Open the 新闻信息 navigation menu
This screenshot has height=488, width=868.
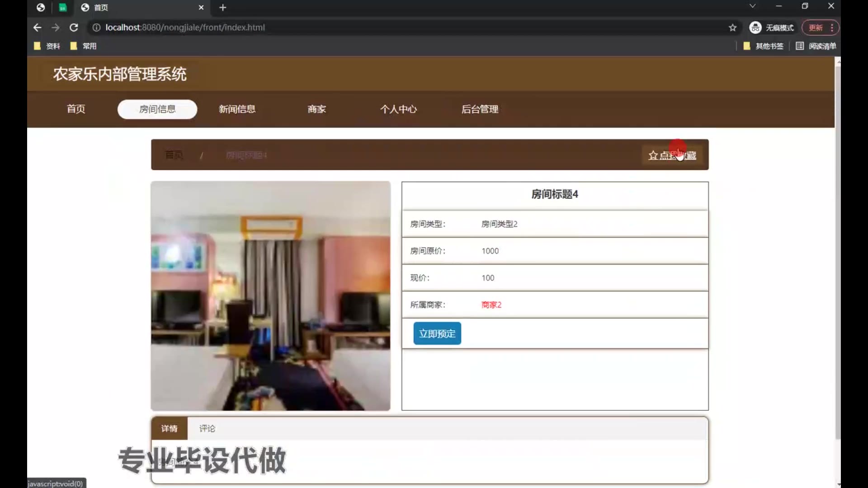(237, 109)
